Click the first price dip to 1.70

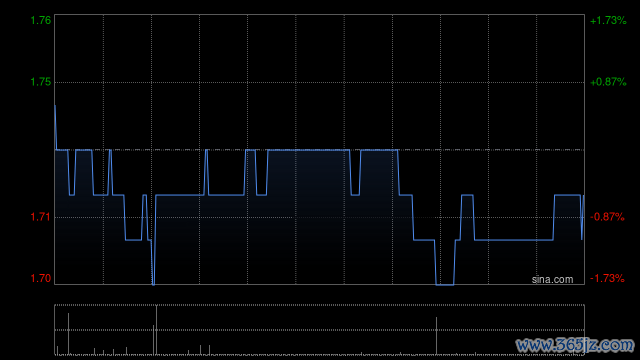(153, 284)
